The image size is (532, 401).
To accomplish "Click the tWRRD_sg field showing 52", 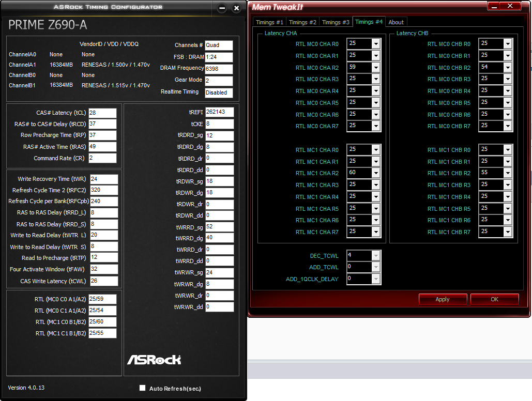I will coord(220,227).
